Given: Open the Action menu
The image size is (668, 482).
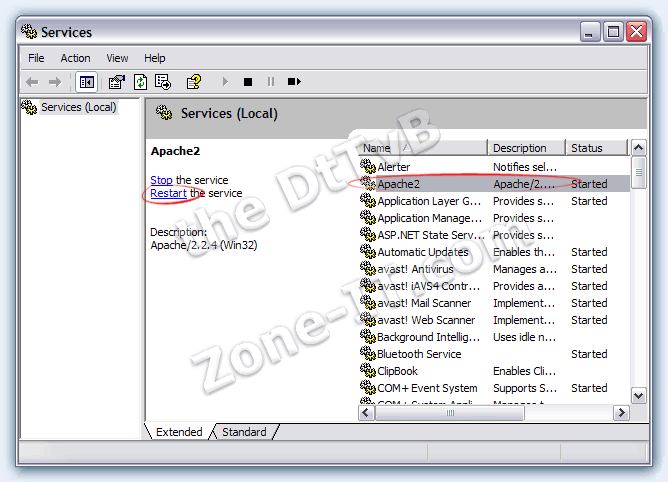Looking at the screenshot, I should click(x=75, y=58).
